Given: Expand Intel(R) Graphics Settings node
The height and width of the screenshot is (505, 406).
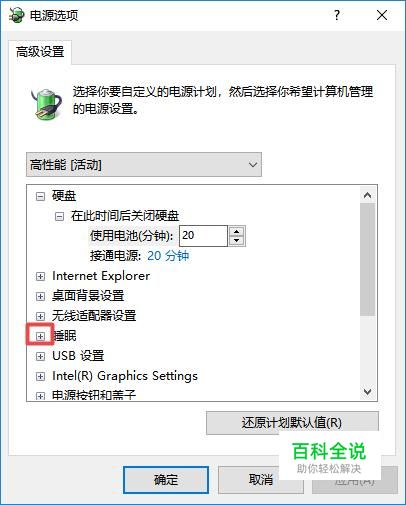Looking at the screenshot, I should [40, 376].
